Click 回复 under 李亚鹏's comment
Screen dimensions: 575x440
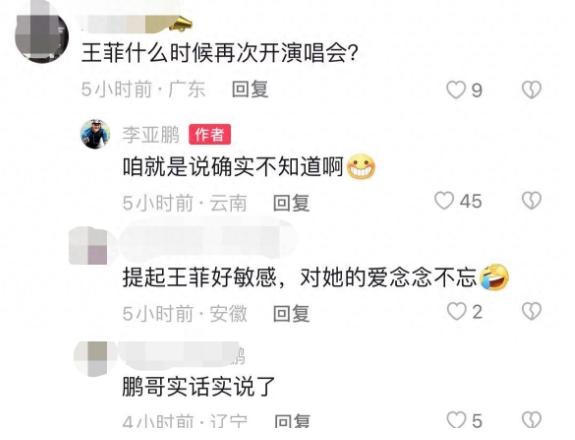(292, 203)
